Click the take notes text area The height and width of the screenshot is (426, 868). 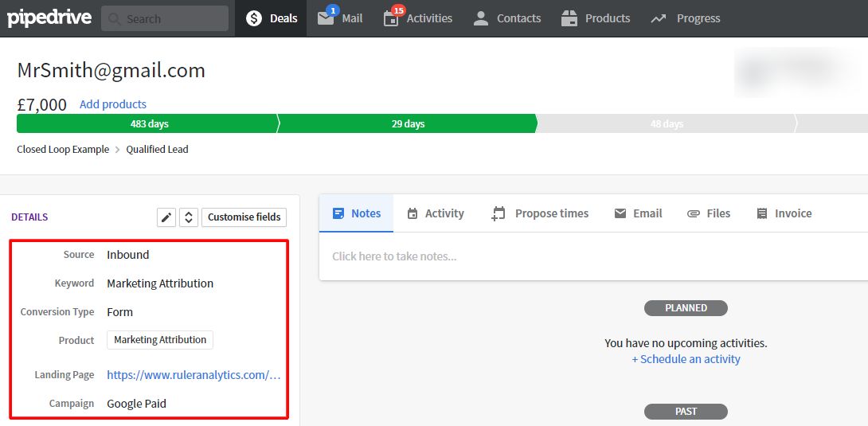[593, 256]
